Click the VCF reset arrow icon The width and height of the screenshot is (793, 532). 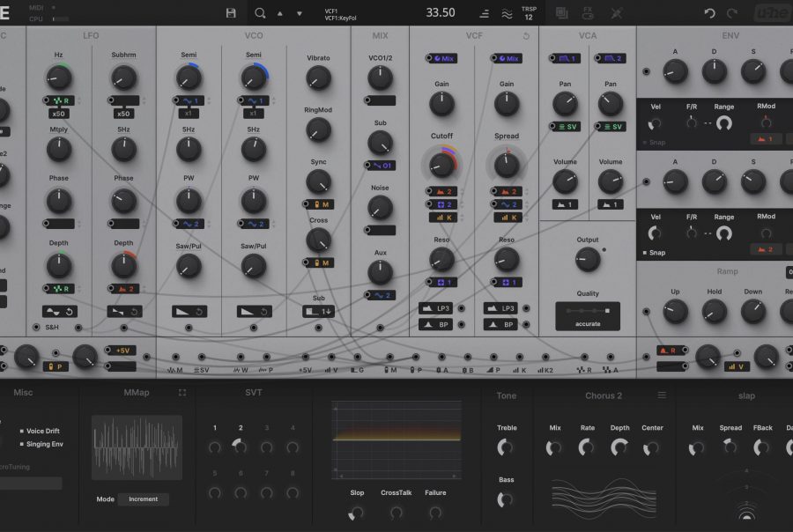tap(526, 36)
